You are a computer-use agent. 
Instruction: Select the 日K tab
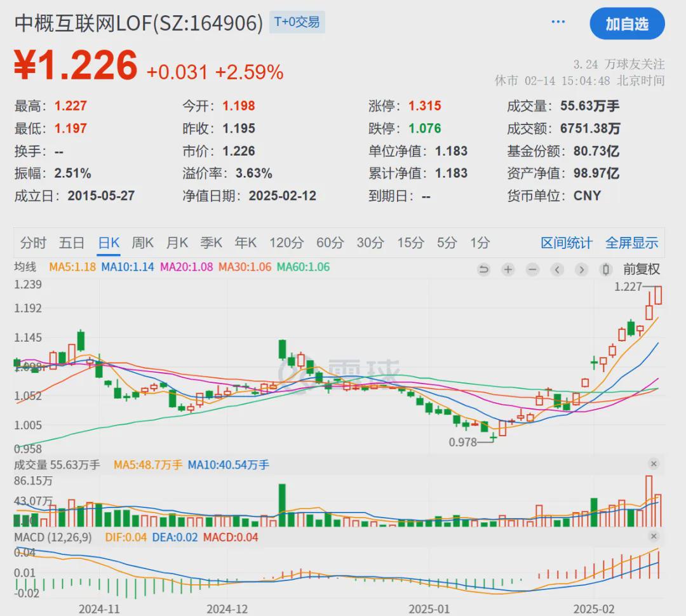109,243
